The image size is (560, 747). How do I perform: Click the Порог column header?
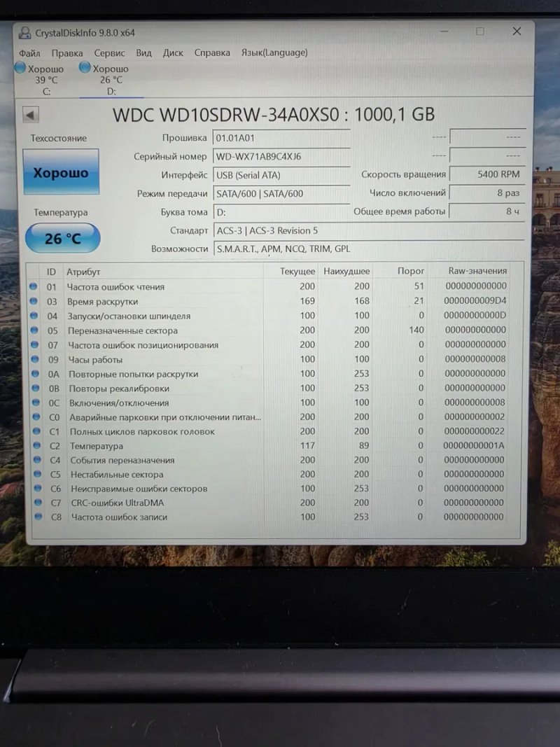pyautogui.click(x=400, y=271)
